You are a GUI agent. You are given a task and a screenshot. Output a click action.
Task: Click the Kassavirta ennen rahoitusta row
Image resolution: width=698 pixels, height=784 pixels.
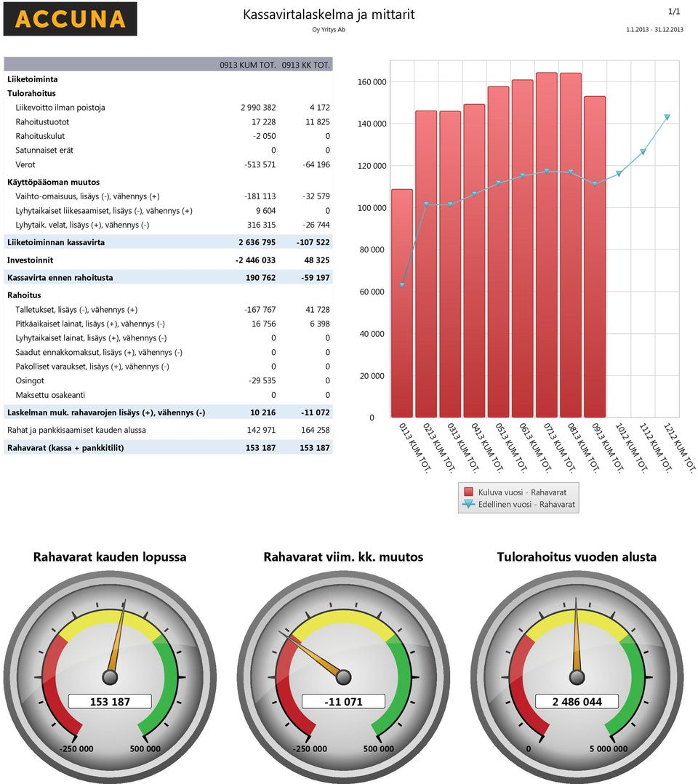point(168,278)
